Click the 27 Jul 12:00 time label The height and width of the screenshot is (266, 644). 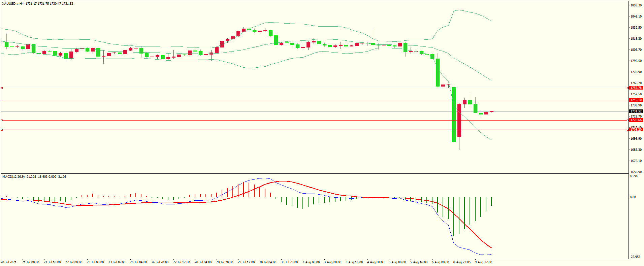[x=182, y=262]
